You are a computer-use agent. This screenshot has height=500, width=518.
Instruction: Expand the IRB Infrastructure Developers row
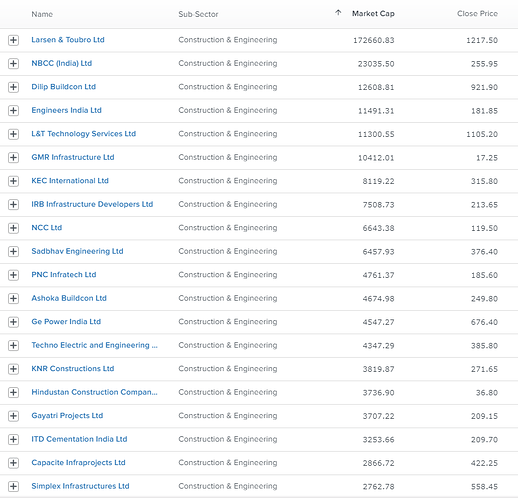coord(13,205)
